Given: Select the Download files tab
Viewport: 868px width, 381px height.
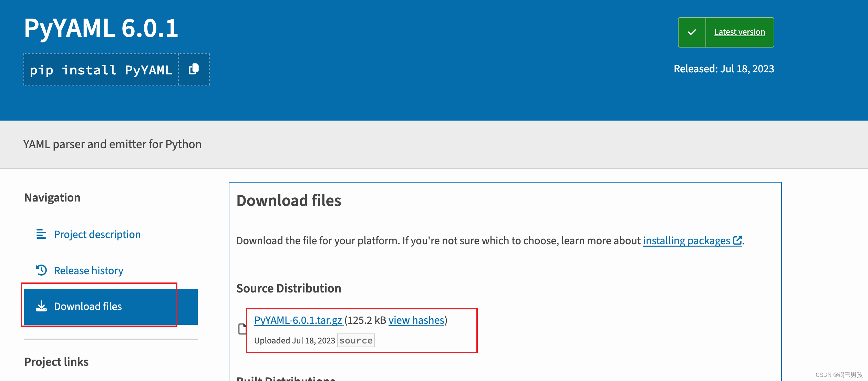Looking at the screenshot, I should [x=88, y=306].
